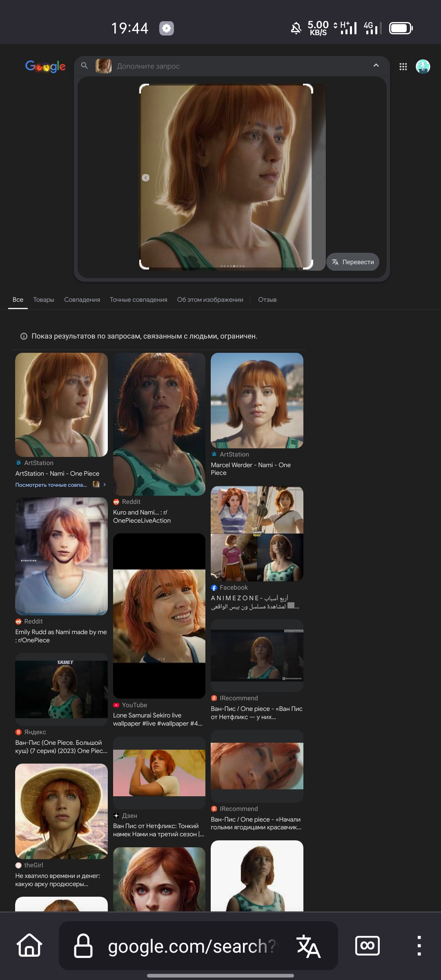441x980 pixels.
Task: Click 'Посмотреть точные совпа...' link
Action: click(51, 485)
